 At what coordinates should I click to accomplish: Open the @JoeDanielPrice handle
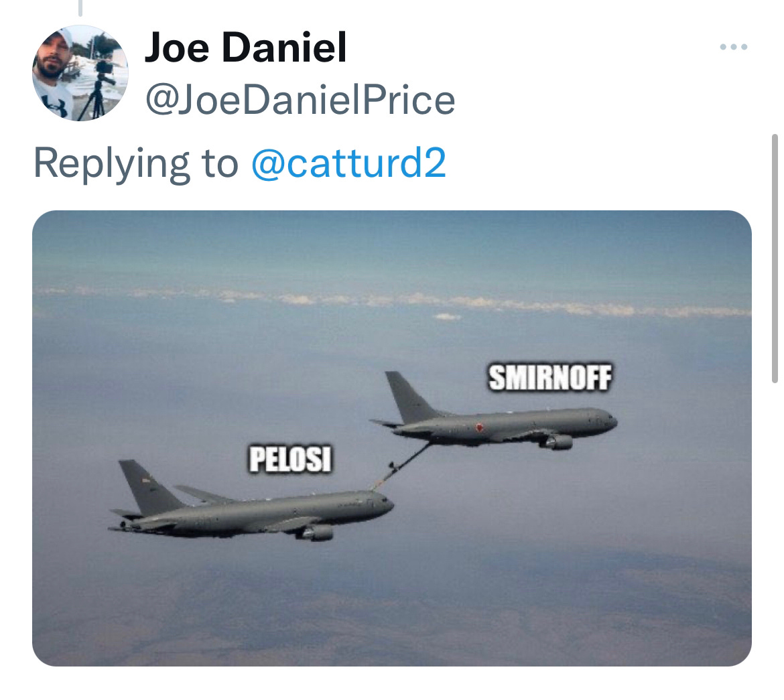coord(300,100)
